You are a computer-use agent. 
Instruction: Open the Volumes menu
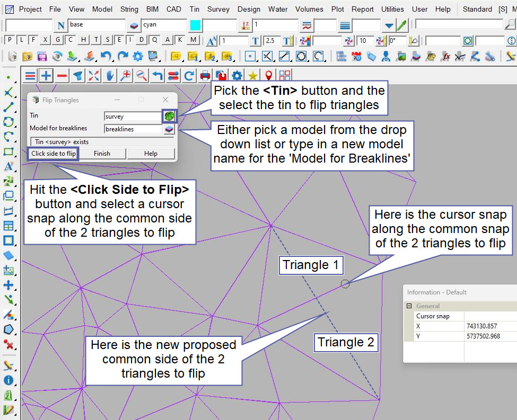point(309,9)
